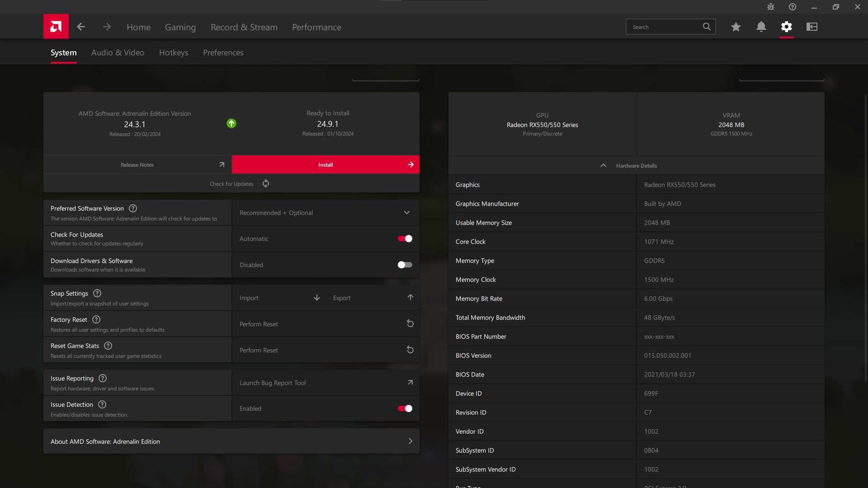Go back with the left arrow icon
The image size is (868, 488).
pos(81,27)
